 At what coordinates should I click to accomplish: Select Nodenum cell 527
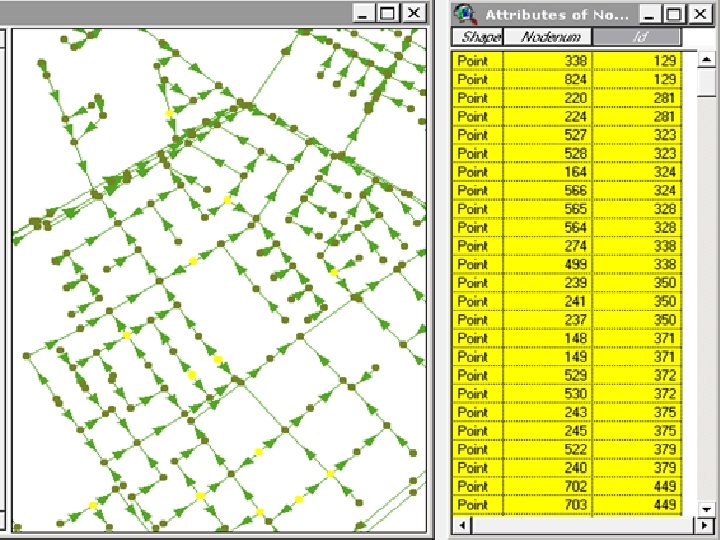click(x=548, y=135)
